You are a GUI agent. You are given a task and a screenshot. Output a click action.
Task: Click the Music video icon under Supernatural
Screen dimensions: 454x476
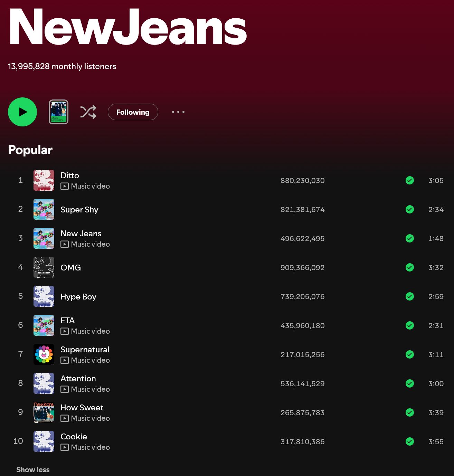point(64,360)
